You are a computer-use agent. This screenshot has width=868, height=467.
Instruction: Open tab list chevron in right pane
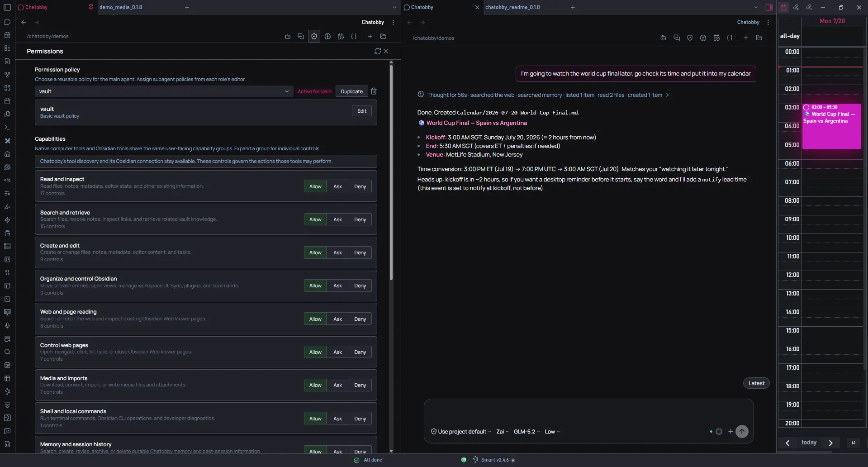pos(756,7)
